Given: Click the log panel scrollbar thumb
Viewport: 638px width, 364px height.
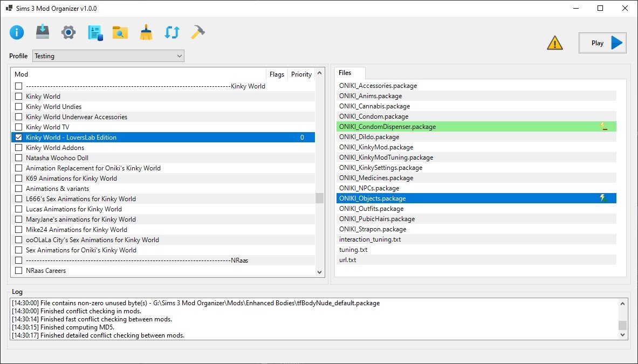Looking at the screenshot, I should click(622, 325).
